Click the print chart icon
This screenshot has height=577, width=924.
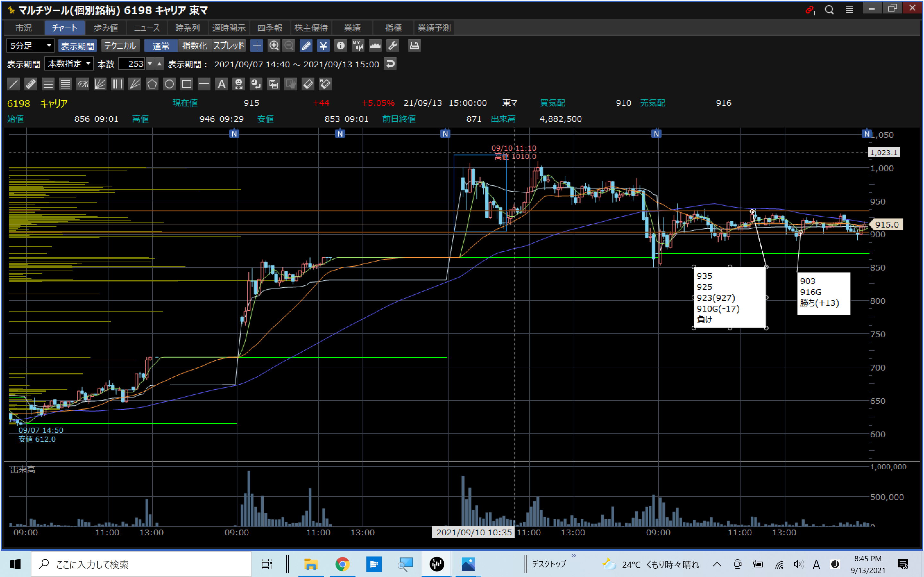tap(414, 46)
